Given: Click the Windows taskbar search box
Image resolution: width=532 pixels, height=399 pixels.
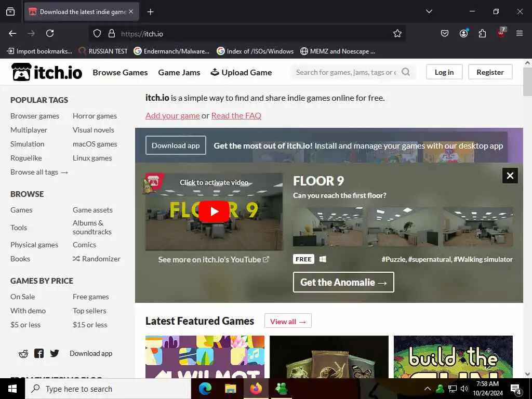Looking at the screenshot, I should coord(108,389).
